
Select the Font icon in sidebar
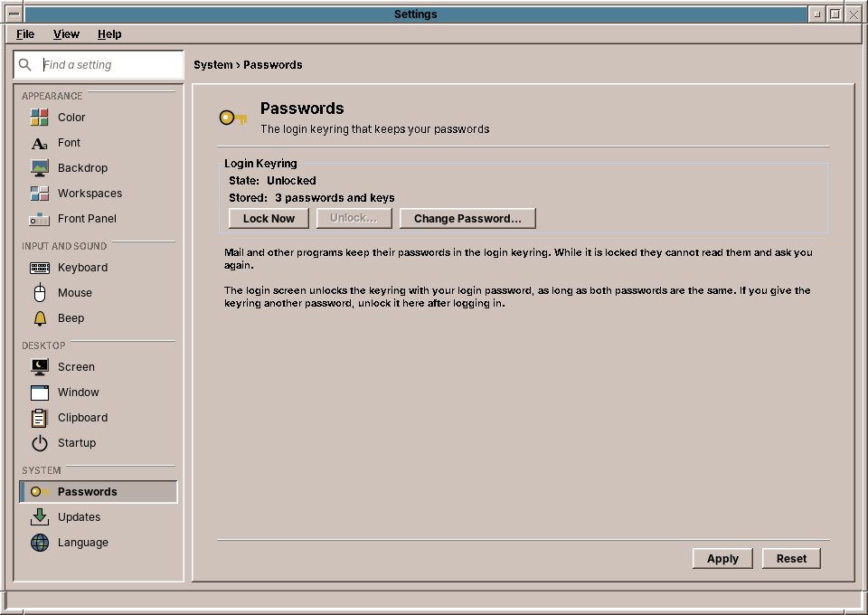(39, 144)
